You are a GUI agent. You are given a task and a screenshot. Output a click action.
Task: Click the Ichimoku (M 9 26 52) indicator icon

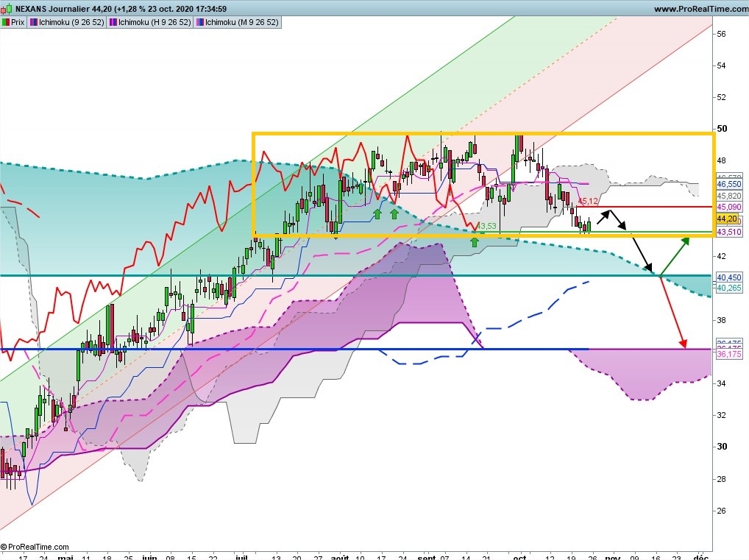pyautogui.click(x=200, y=22)
